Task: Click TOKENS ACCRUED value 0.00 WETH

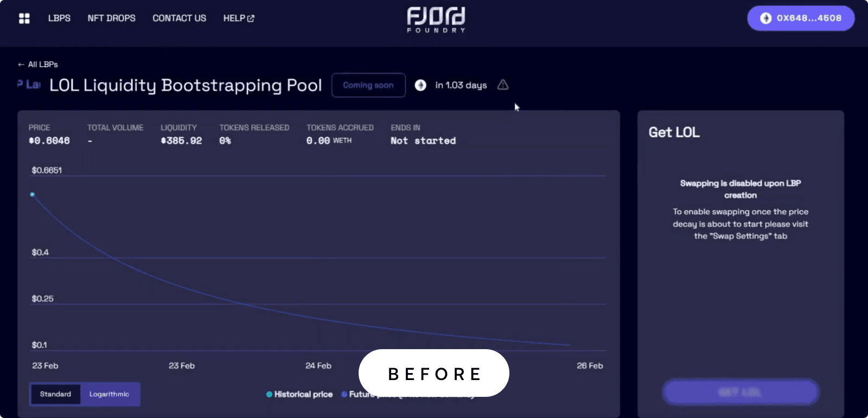Action: 329,141
